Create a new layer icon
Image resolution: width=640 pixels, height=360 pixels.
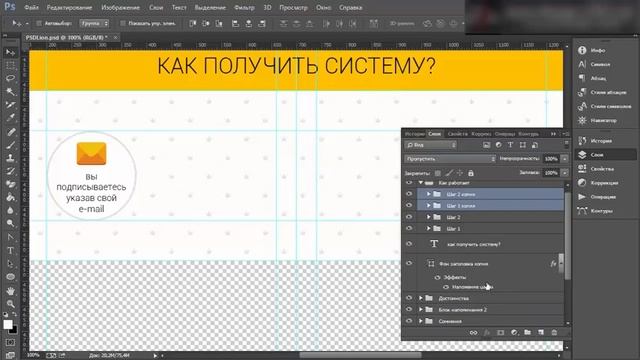(x=541, y=333)
